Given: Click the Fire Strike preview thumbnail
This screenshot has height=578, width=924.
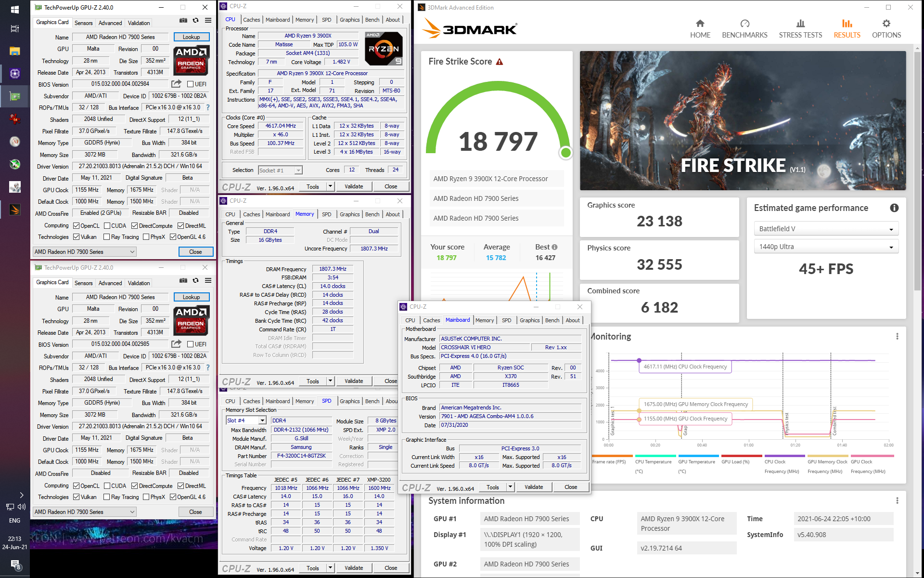Looking at the screenshot, I should tap(743, 120).
